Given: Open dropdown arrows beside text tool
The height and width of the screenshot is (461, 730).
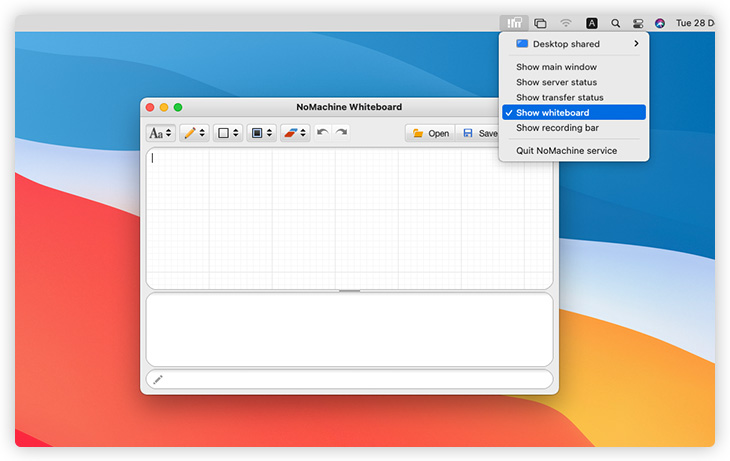Looking at the screenshot, I should pos(169,133).
